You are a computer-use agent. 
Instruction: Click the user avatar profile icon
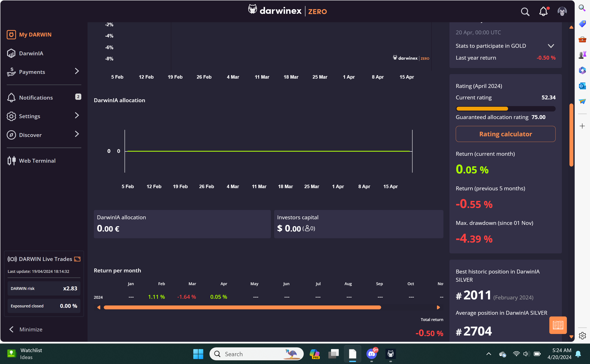pos(562,11)
